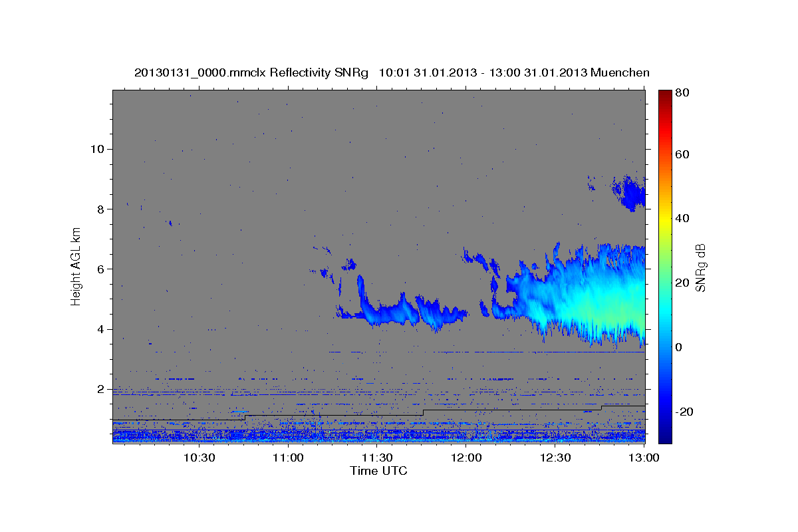Click the 'SNRg dB' colorbar label

pos(700,267)
